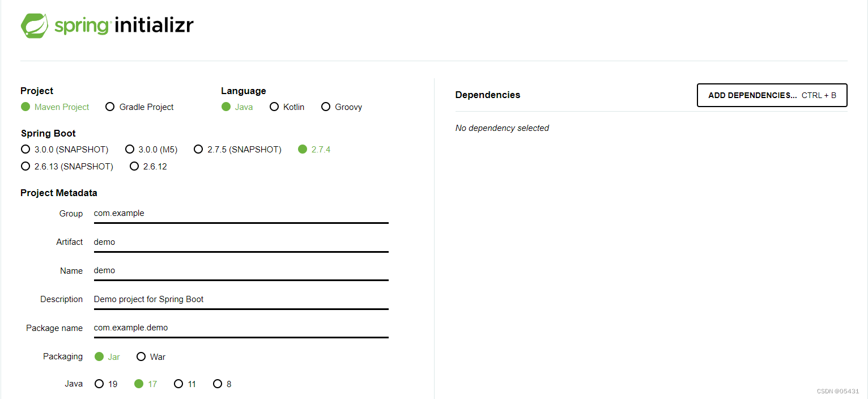Image resolution: width=868 pixels, height=399 pixels.
Task: Click the Spring Initializr leaf logo
Action: pos(35,26)
